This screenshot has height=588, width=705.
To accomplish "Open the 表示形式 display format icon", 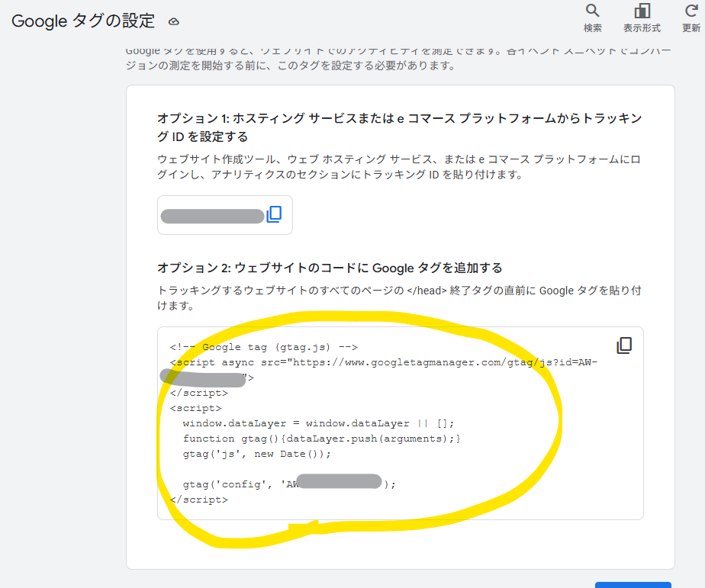I will [x=642, y=18].
